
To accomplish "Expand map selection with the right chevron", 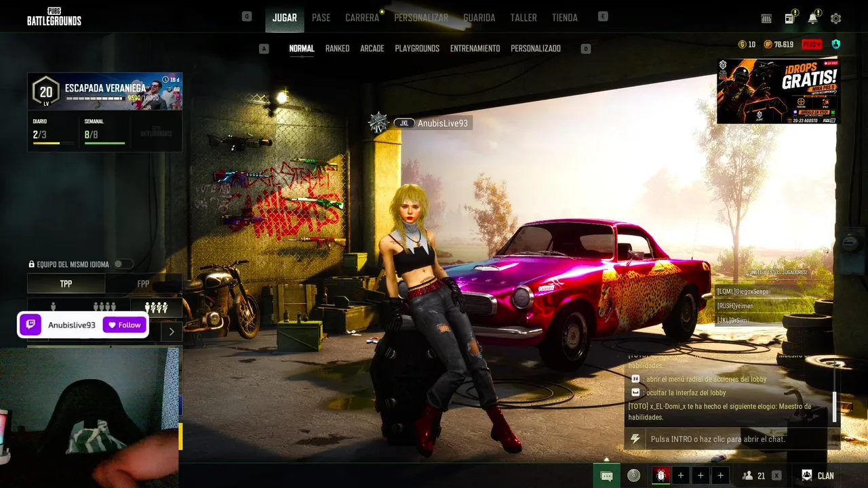I will (172, 331).
